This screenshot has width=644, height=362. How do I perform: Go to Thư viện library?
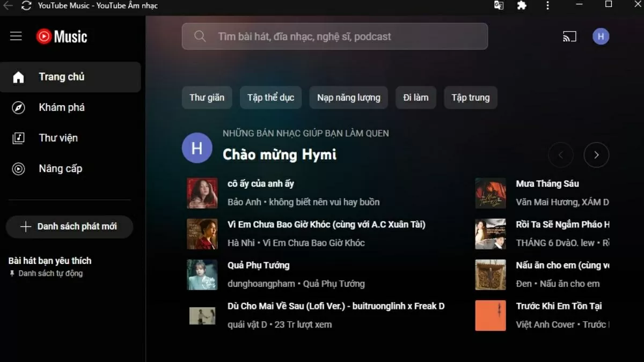point(58,138)
